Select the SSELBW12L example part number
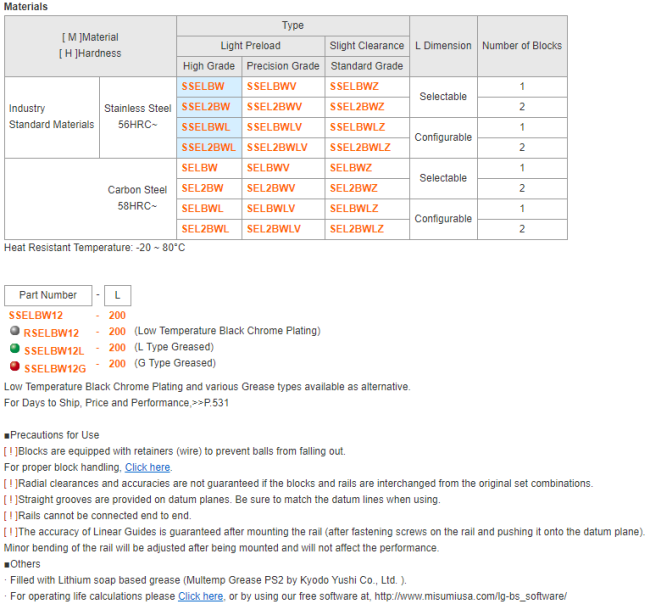650x604 pixels. 54,349
